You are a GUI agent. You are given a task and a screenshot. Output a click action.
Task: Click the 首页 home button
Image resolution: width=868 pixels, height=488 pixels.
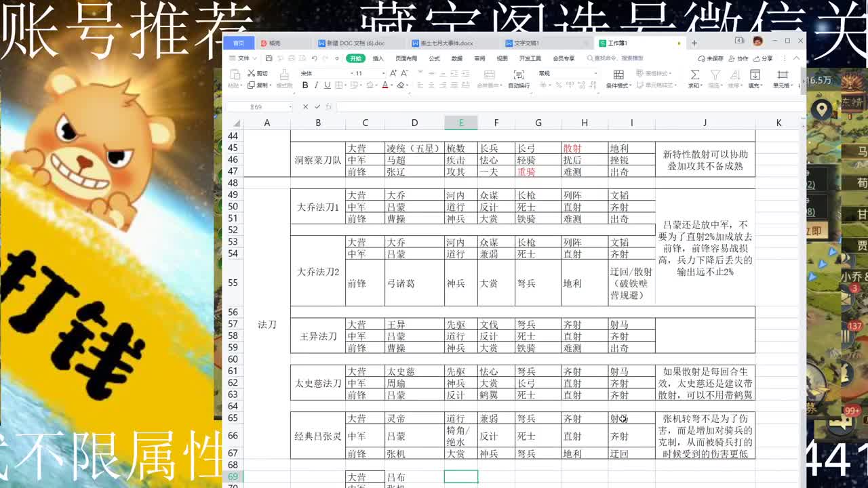(239, 43)
